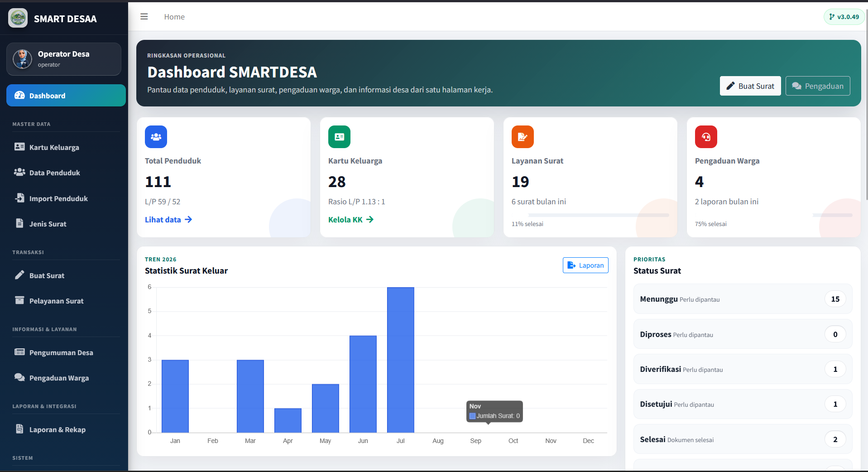
Task: Click the Data Penduduk people icon
Action: [19, 172]
